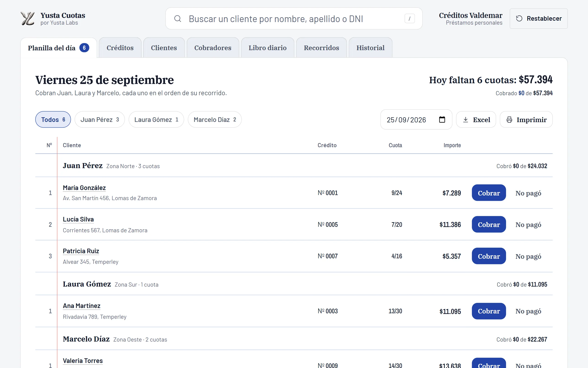
Task: Open client Patricia Ruiz
Action: (x=81, y=251)
